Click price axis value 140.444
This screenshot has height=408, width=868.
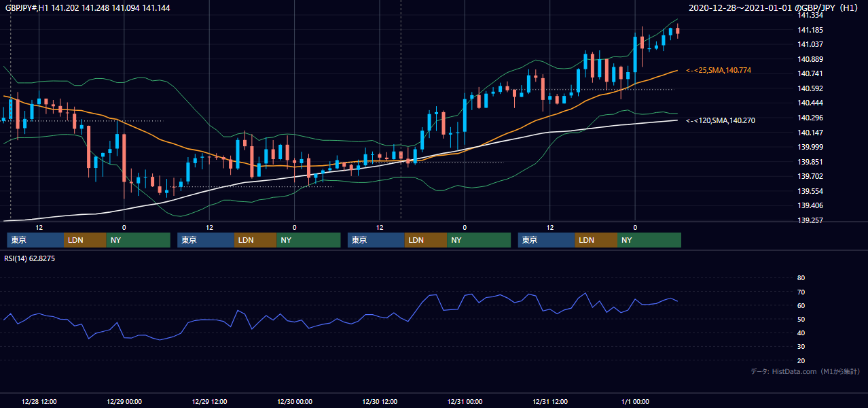pyautogui.click(x=811, y=103)
